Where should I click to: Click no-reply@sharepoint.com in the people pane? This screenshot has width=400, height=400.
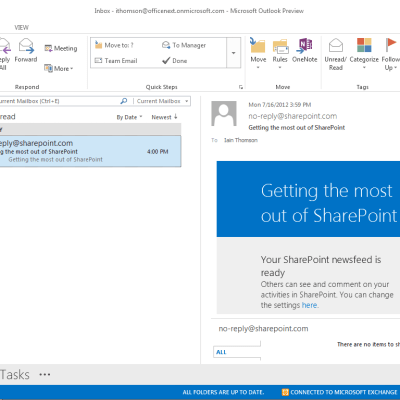263,329
